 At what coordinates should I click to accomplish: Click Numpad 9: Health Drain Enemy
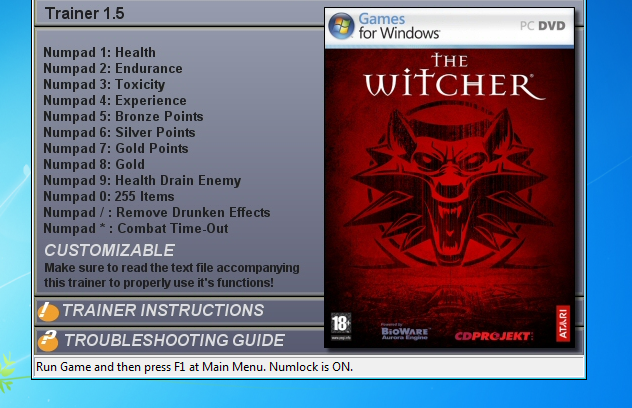pyautogui.click(x=142, y=180)
